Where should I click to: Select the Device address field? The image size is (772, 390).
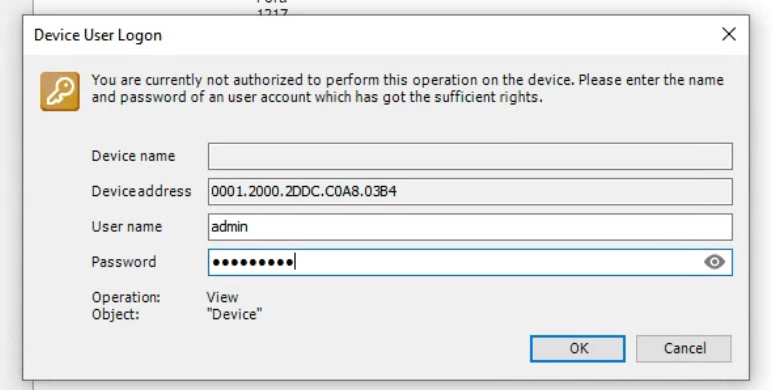click(x=470, y=192)
